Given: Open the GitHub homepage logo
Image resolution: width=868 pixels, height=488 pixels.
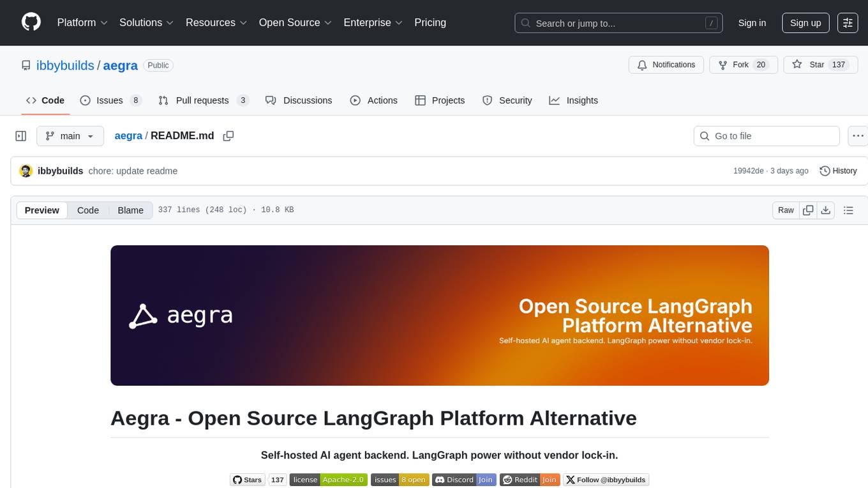Looking at the screenshot, I should [31, 22].
